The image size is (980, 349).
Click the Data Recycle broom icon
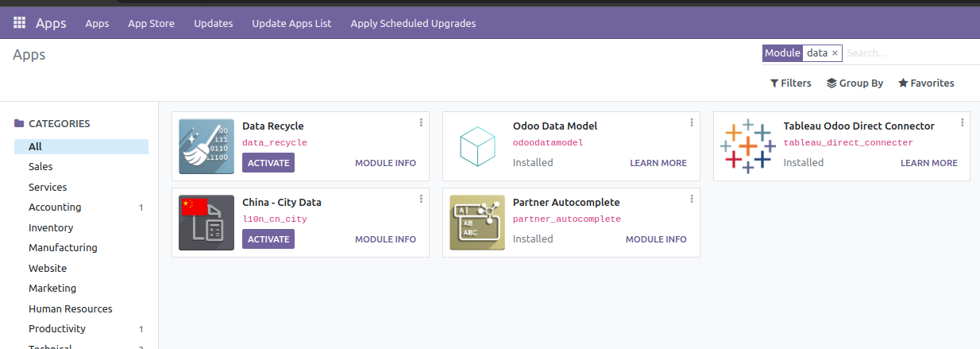(206, 146)
